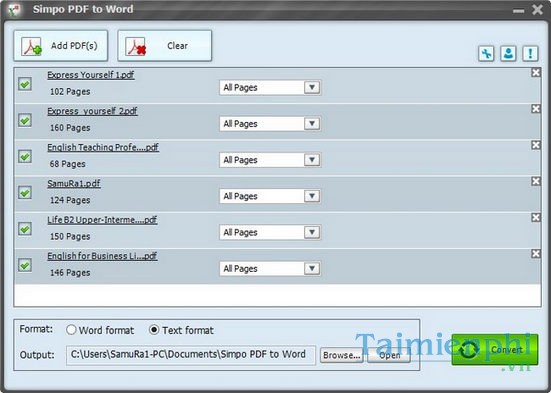
Task: Click the 102 Pages text
Action: click(70, 92)
